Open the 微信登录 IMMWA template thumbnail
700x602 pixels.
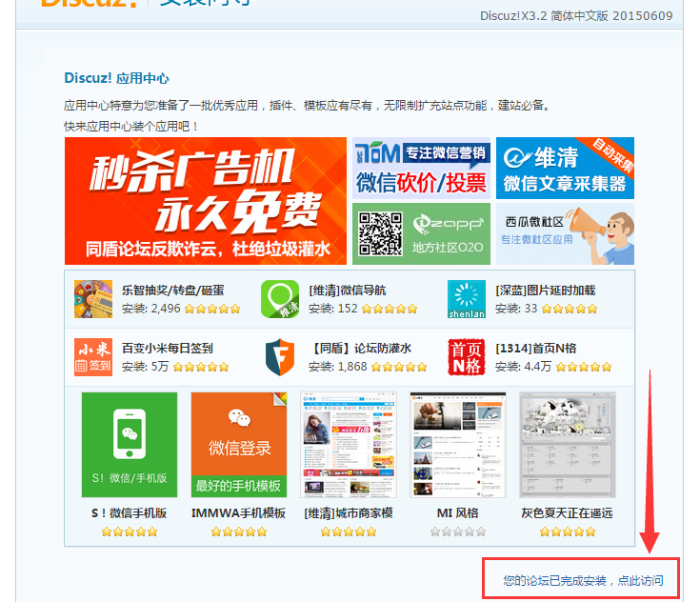(238, 445)
